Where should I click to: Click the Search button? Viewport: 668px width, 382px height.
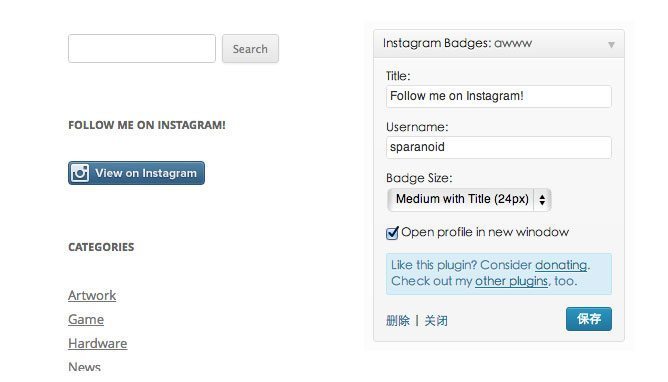pyautogui.click(x=250, y=49)
